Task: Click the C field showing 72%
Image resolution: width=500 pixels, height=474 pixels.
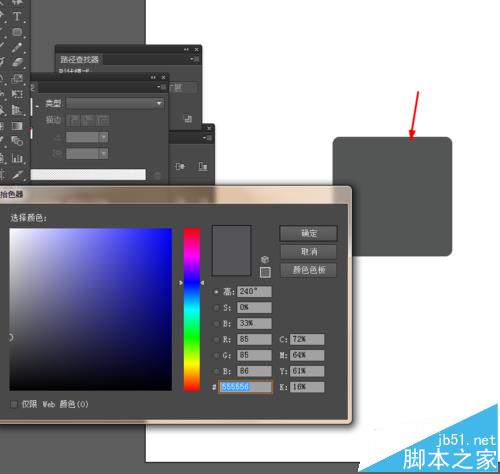Action: pyautogui.click(x=307, y=339)
